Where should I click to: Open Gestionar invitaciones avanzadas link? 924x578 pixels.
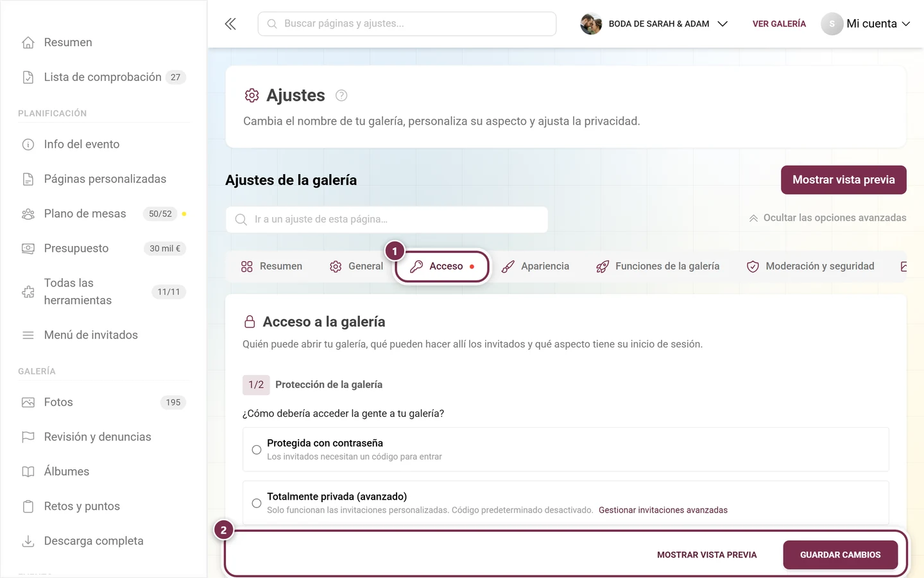(x=663, y=510)
